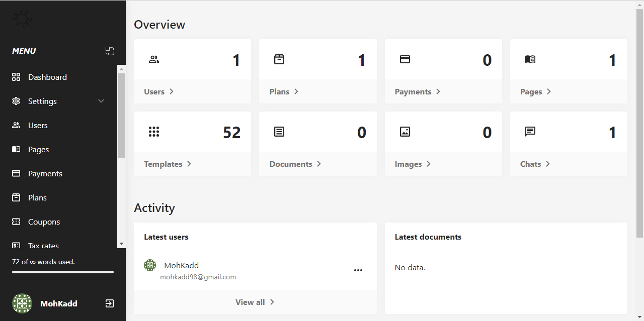Click the Chats speech bubble icon card

(530, 132)
